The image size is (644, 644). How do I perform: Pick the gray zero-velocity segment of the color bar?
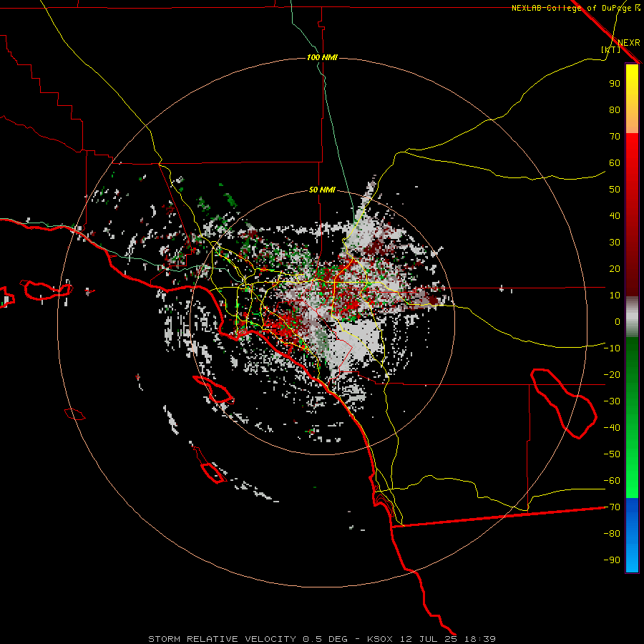pos(632,317)
